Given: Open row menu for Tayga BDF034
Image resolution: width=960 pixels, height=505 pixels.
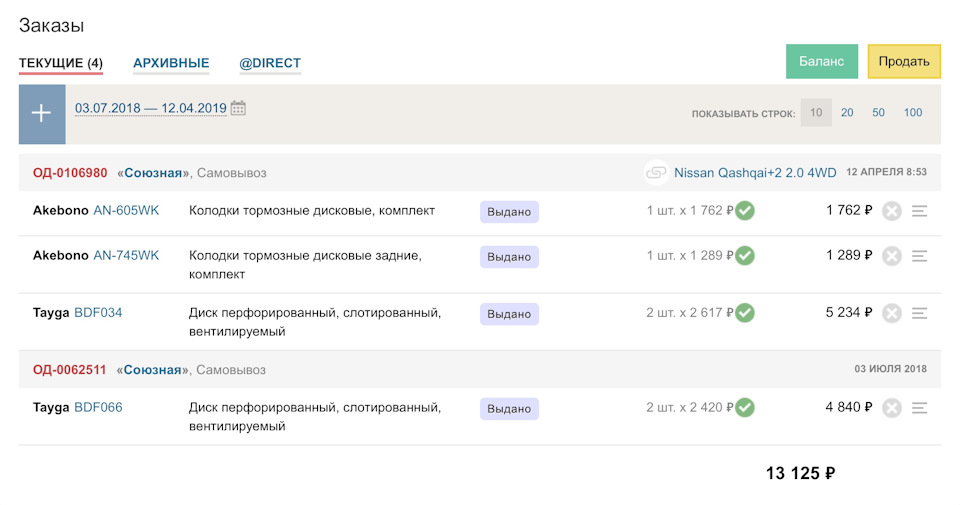Looking at the screenshot, I should 920,313.
